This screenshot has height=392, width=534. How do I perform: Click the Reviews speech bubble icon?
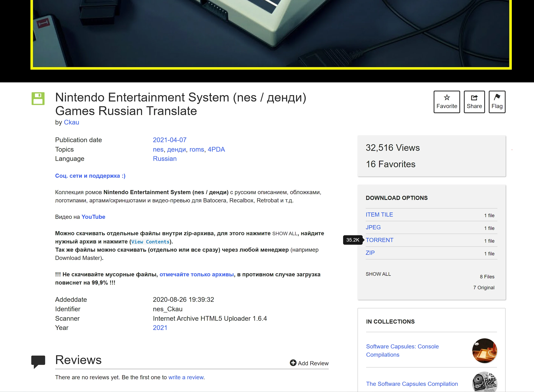pos(38,362)
